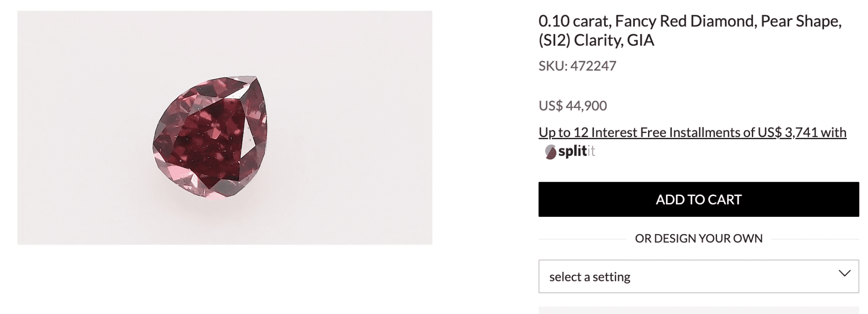Click the red pear-shaped diamond

pyautogui.click(x=210, y=137)
